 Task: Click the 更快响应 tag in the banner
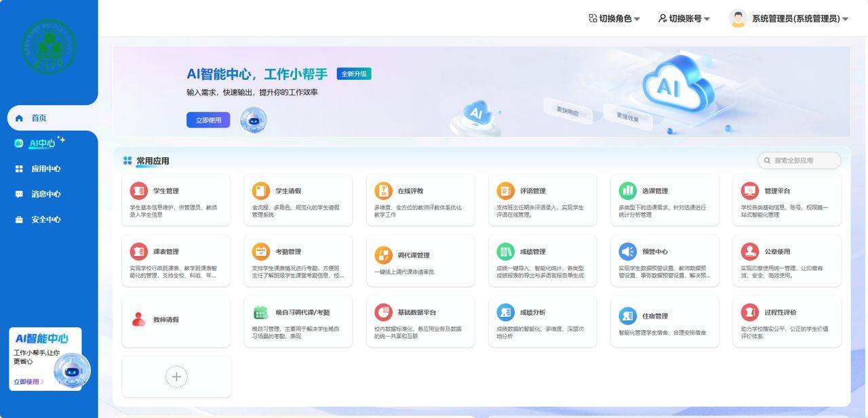[x=568, y=111]
